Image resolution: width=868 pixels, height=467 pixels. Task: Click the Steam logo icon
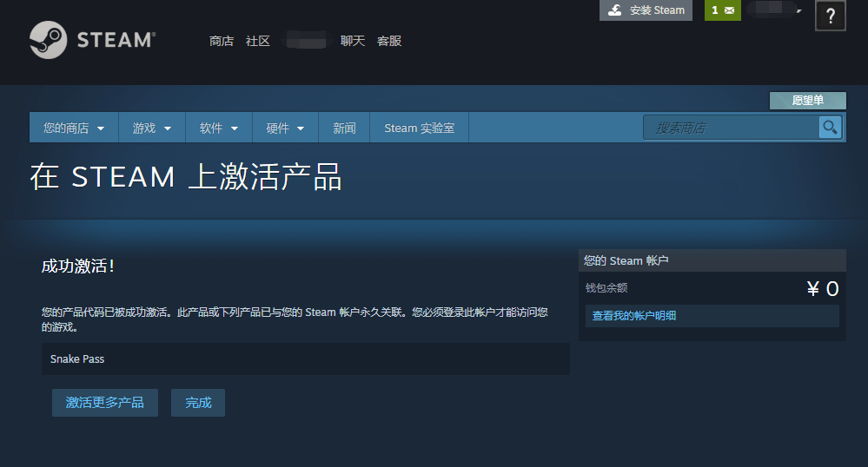point(48,40)
